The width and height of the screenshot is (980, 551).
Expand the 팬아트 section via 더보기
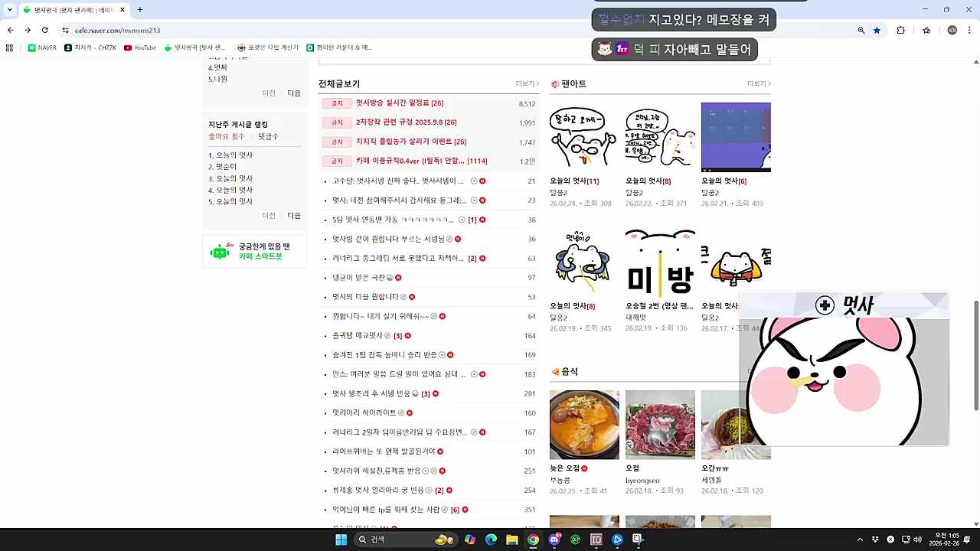click(x=756, y=83)
